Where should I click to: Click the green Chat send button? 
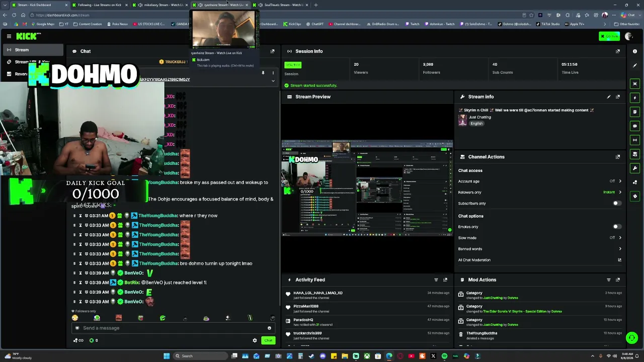tap(268, 340)
